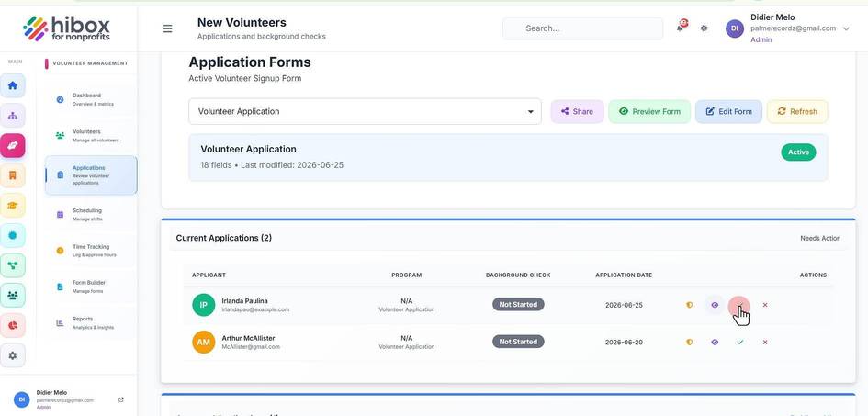Viewport: 868px width, 416px height.
Task: Click the notifications bell icon
Action: [681, 28]
